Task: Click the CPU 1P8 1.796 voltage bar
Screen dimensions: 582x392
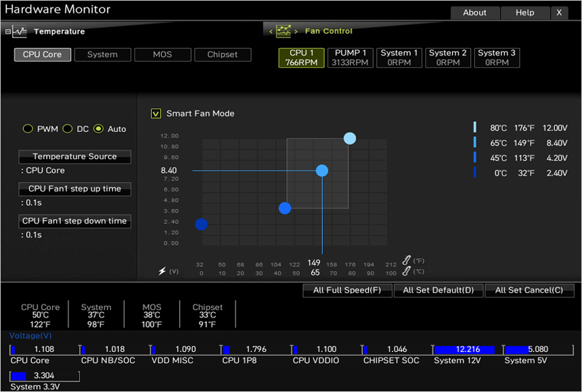Action: click(x=255, y=349)
